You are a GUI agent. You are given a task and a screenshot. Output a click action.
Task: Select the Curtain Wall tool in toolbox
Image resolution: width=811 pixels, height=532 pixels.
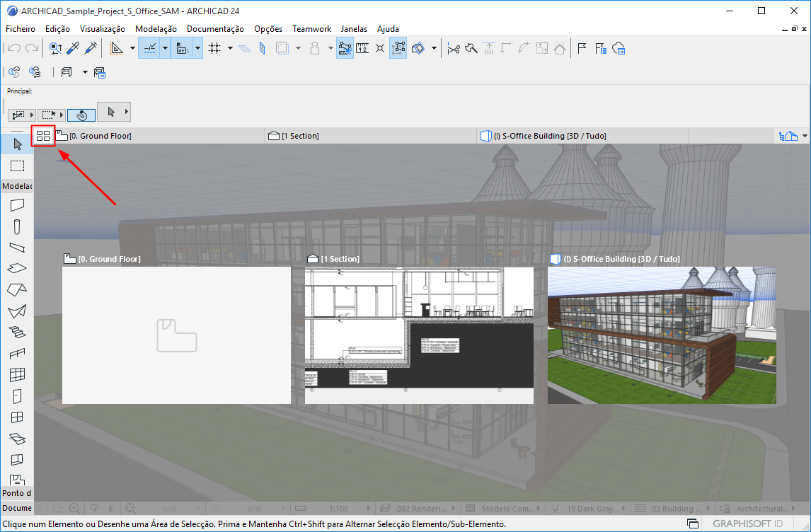17,374
